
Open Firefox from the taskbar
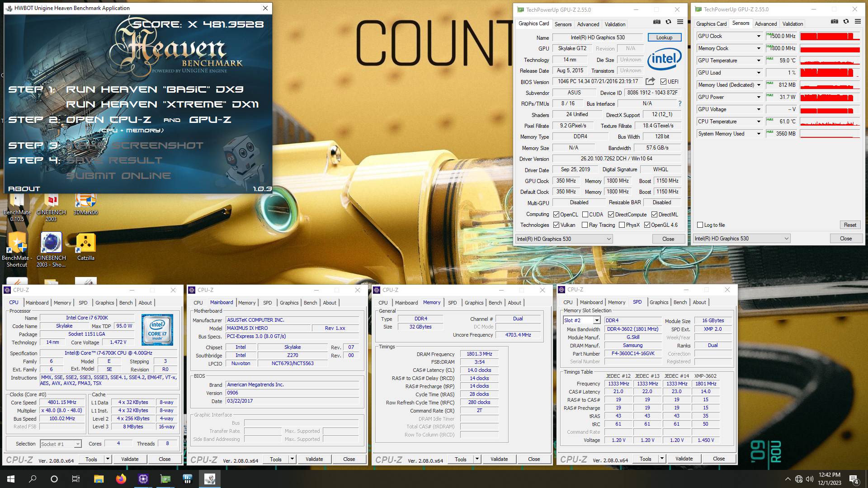121,479
